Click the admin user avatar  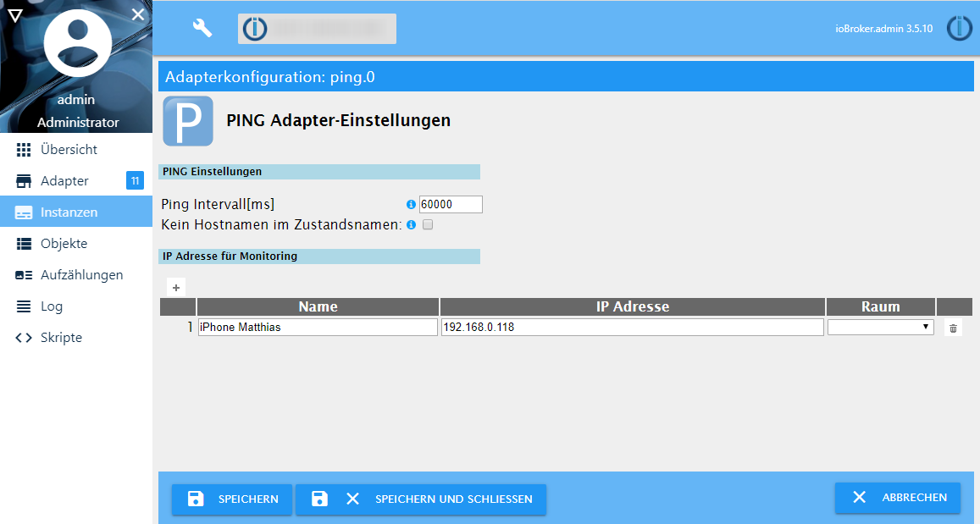[77, 44]
